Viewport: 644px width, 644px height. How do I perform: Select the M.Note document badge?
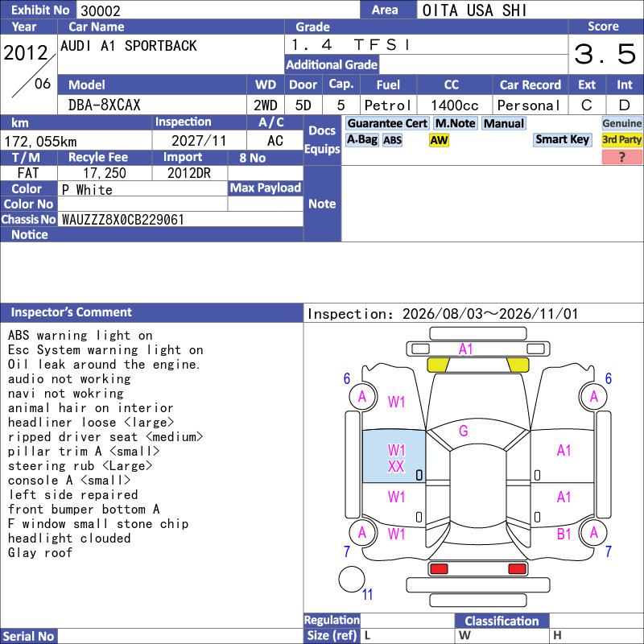455,123
